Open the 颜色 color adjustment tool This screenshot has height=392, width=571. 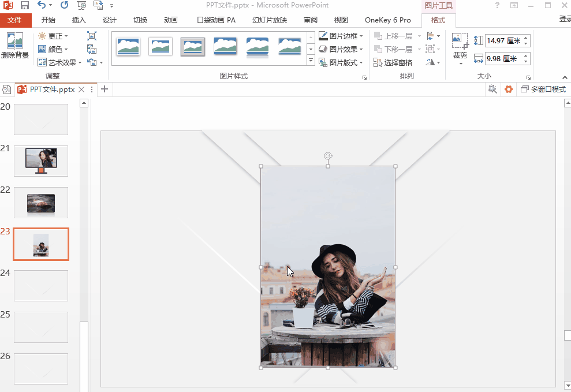tap(54, 48)
